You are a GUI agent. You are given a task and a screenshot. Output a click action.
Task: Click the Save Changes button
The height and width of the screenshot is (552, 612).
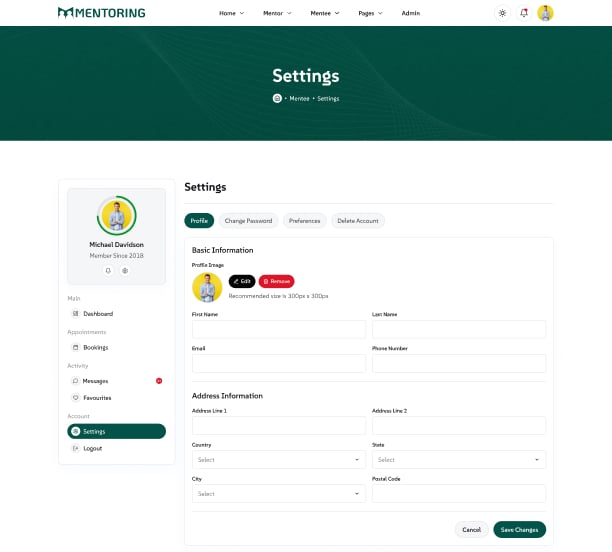tap(519, 529)
